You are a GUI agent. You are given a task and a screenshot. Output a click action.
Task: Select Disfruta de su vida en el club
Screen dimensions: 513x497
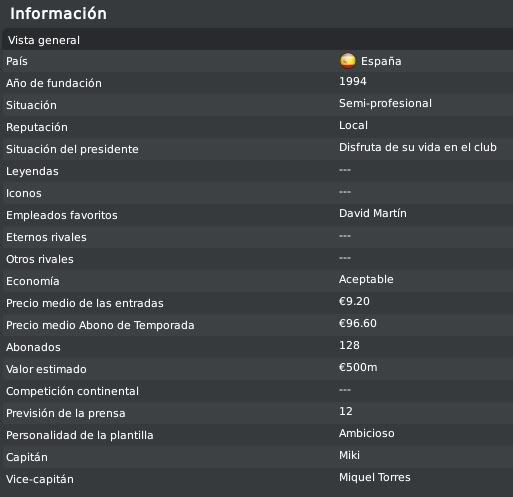pyautogui.click(x=418, y=147)
